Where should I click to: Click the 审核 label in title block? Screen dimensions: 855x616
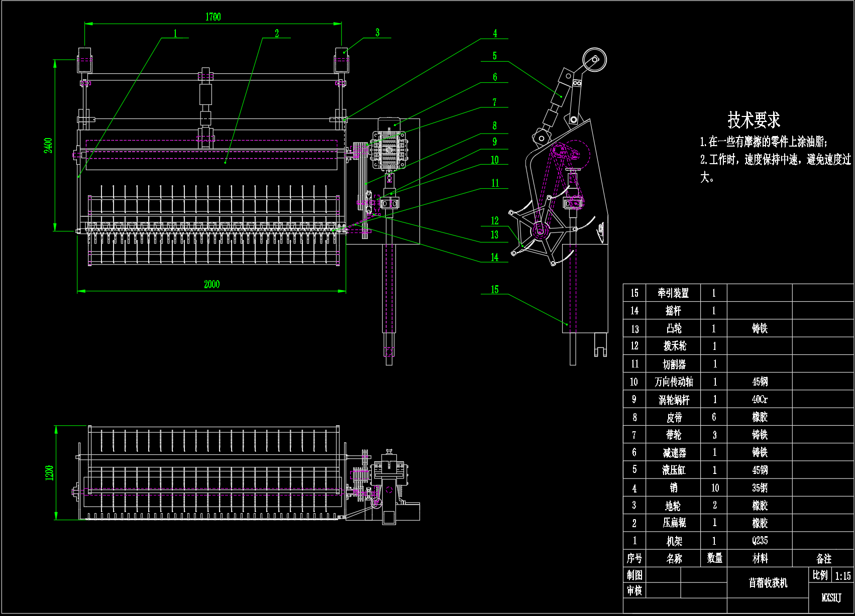point(634,590)
